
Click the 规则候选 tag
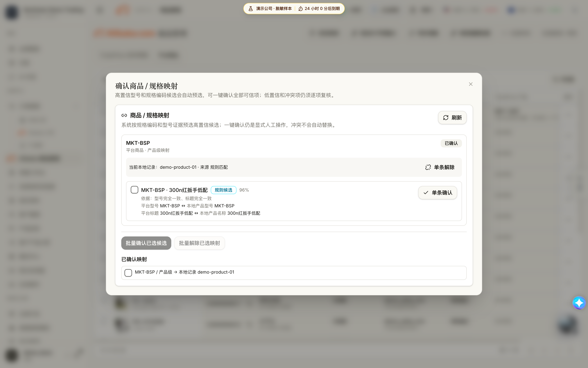pyautogui.click(x=224, y=190)
